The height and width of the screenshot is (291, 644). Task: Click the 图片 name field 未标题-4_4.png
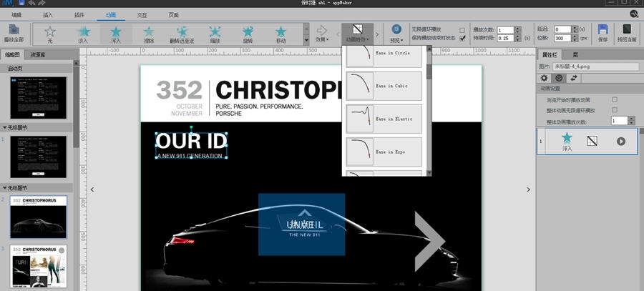[595, 66]
